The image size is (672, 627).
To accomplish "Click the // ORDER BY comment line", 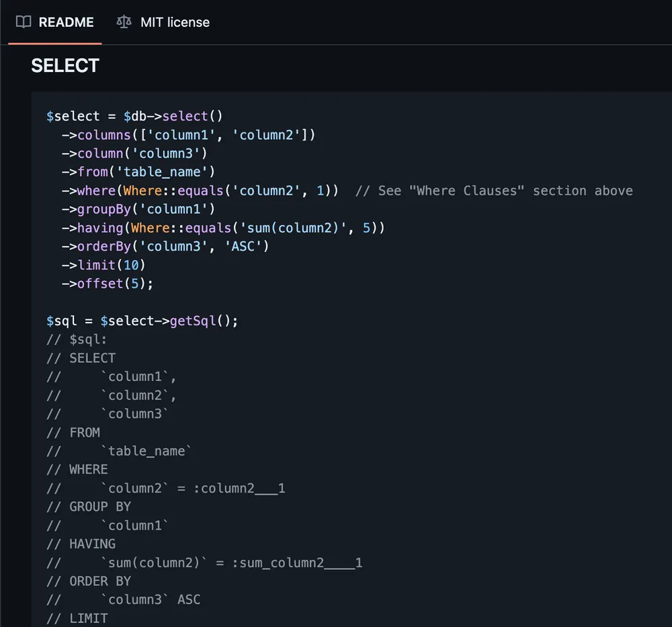I will click(89, 581).
